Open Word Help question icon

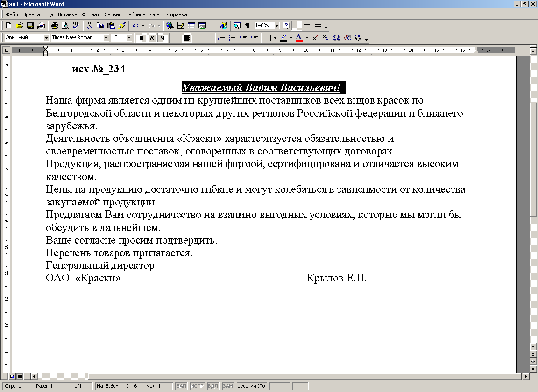pos(286,25)
